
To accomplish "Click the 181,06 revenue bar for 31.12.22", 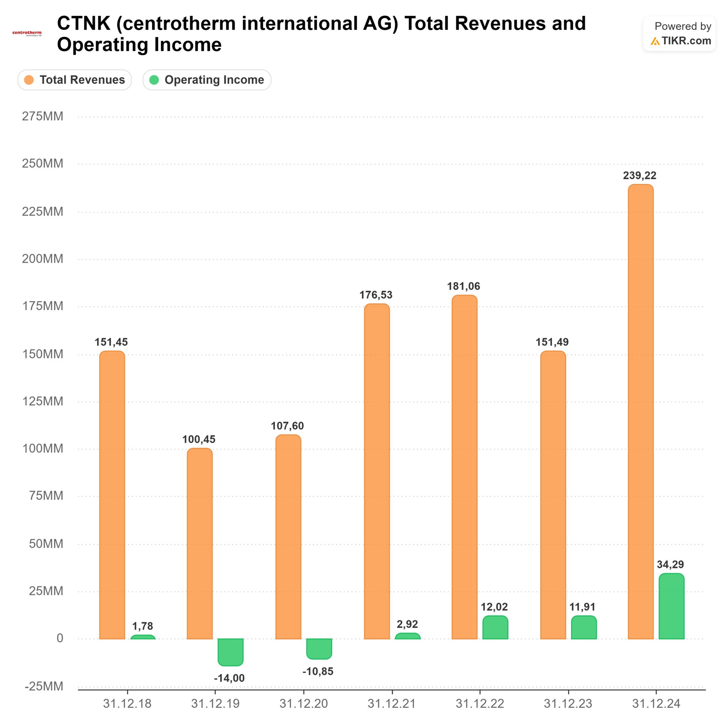I will pyautogui.click(x=464, y=467).
